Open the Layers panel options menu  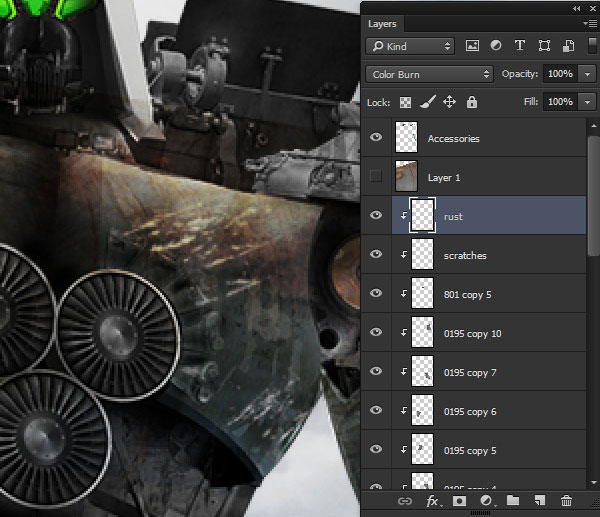pyautogui.click(x=590, y=24)
